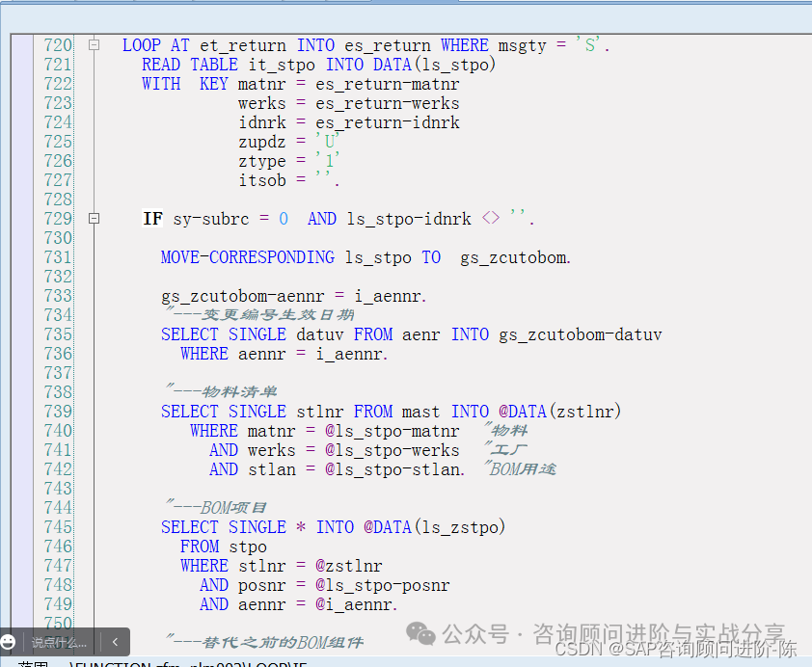812x667 pixels.
Task: Collapse the IF block on line 729
Action: pos(94,219)
